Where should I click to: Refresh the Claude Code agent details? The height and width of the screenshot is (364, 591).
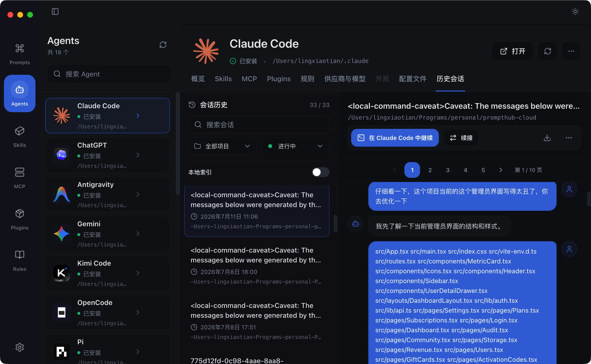(x=548, y=51)
